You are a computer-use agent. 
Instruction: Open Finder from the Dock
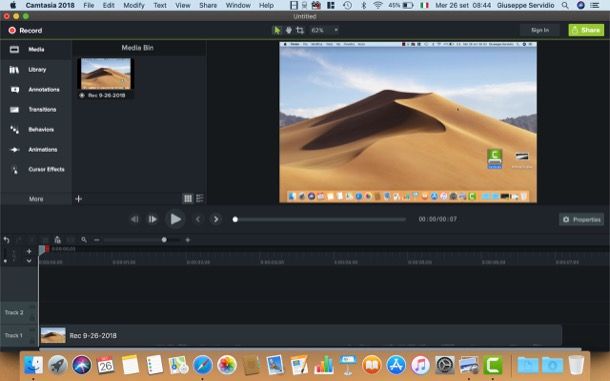[33, 365]
